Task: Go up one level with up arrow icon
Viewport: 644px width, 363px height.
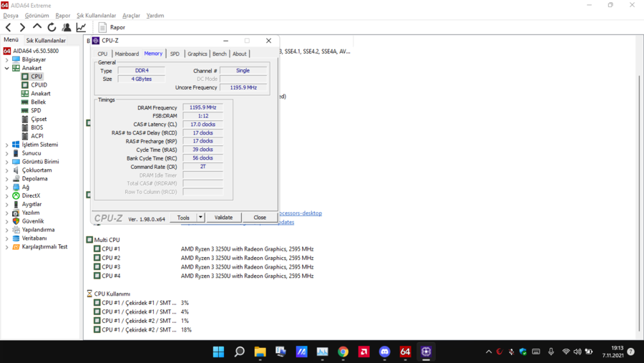Action: pos(37,27)
